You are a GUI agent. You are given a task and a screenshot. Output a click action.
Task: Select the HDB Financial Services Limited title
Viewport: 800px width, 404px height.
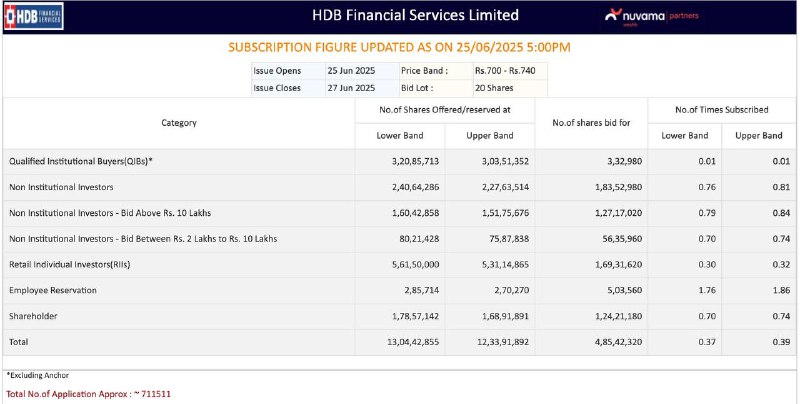415,15
